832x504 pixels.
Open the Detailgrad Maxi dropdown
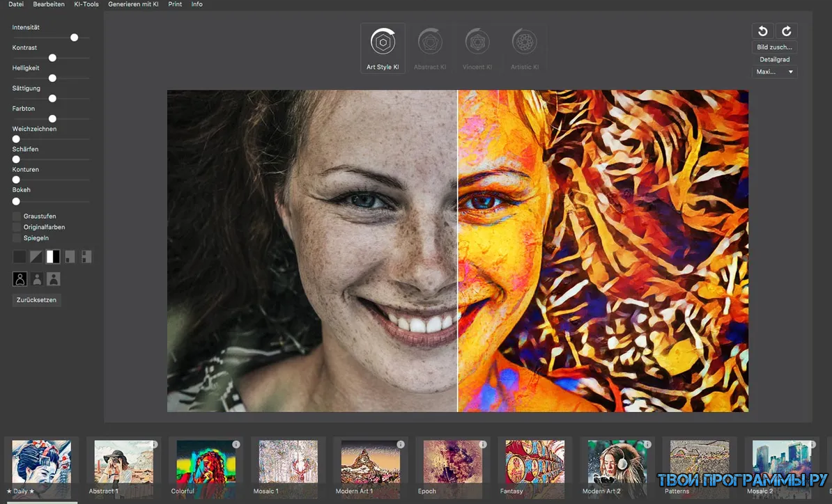[x=774, y=71]
